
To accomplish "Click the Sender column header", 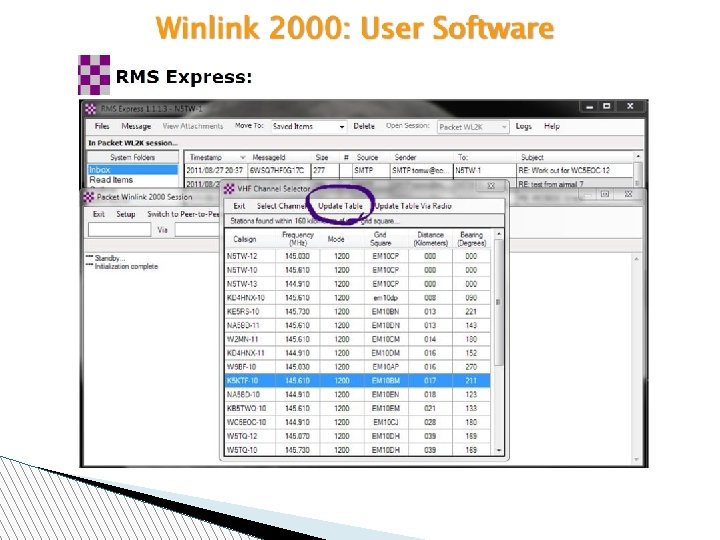I will click(422, 158).
